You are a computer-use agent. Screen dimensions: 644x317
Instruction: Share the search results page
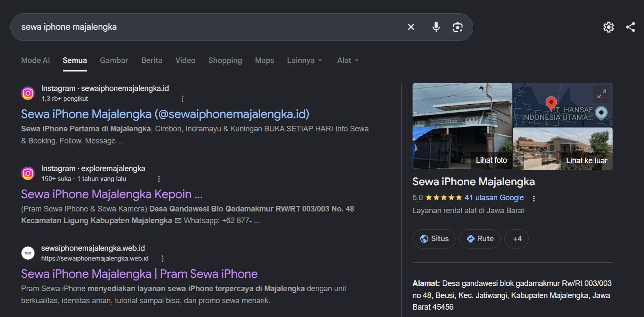(x=630, y=27)
